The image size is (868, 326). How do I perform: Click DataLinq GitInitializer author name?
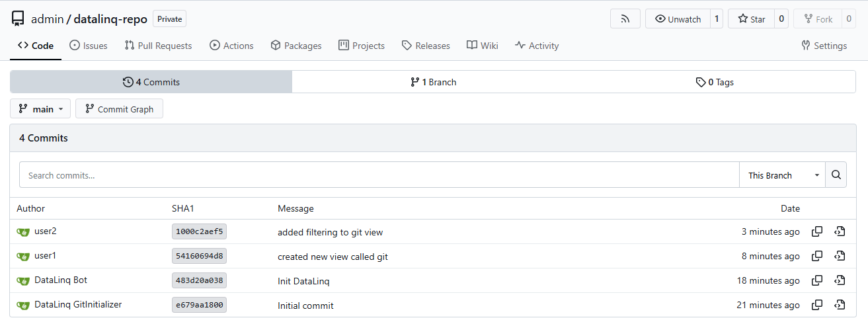pyautogui.click(x=78, y=304)
